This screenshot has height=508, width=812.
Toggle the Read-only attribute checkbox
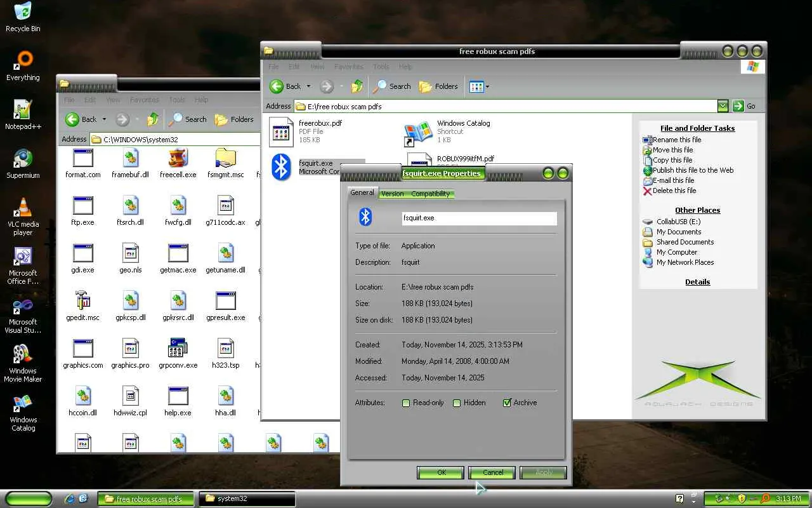pos(406,403)
